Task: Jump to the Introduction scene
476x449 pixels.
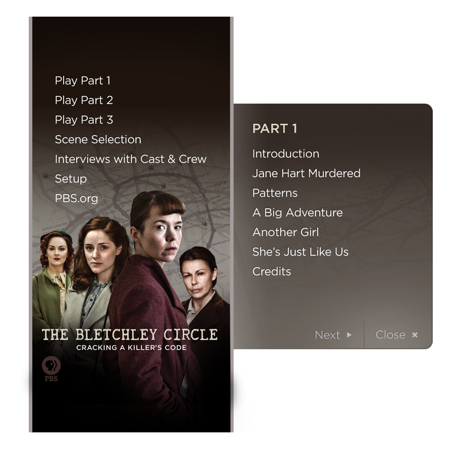Action: [286, 153]
